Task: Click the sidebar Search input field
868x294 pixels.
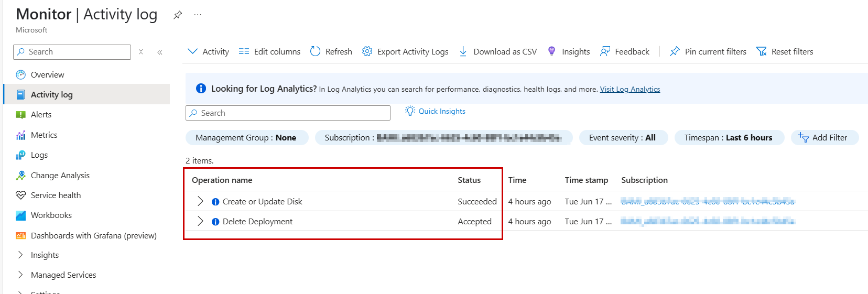Action: click(x=72, y=52)
